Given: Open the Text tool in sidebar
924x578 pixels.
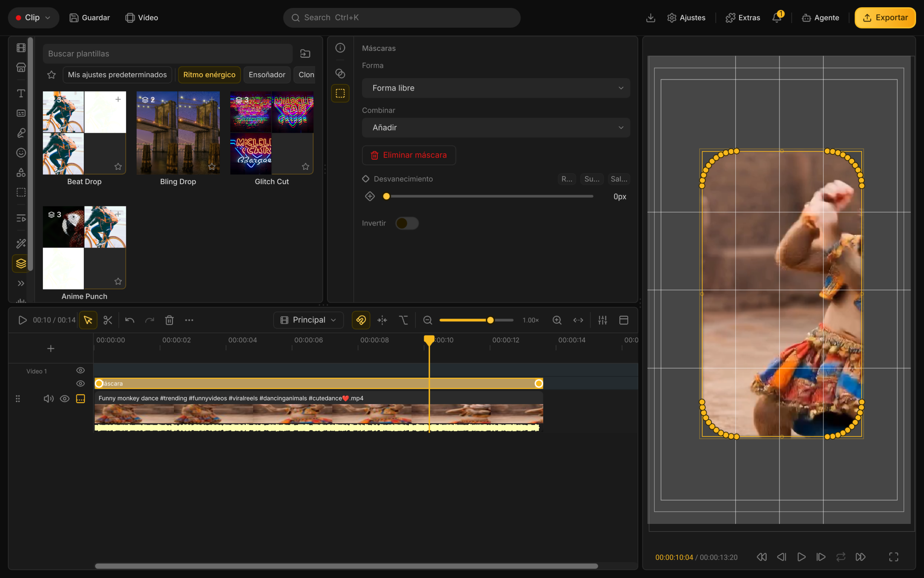Looking at the screenshot, I should (21, 93).
